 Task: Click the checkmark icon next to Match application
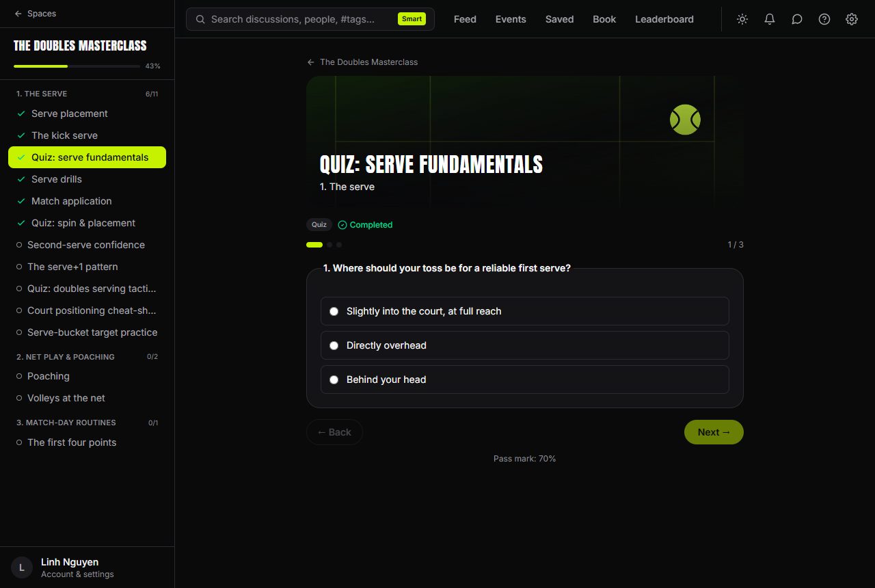tap(21, 201)
